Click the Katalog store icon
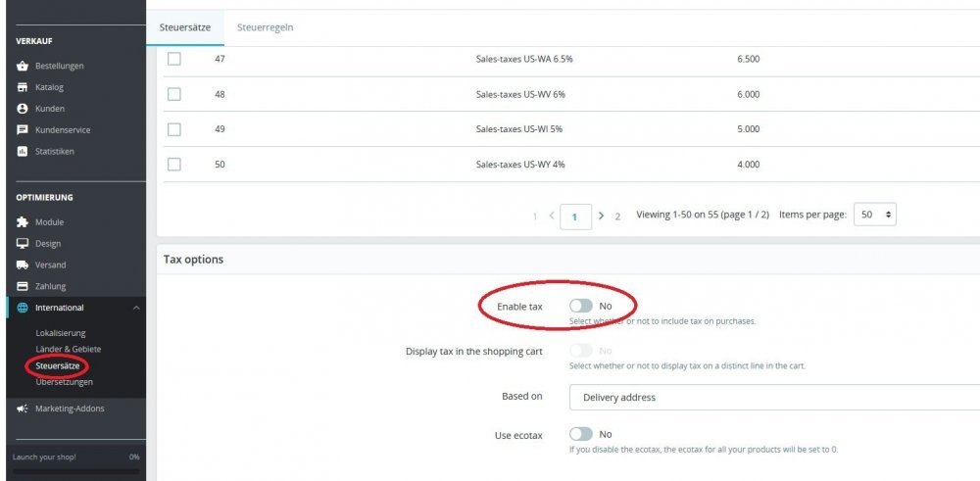980x481 pixels. 22,88
